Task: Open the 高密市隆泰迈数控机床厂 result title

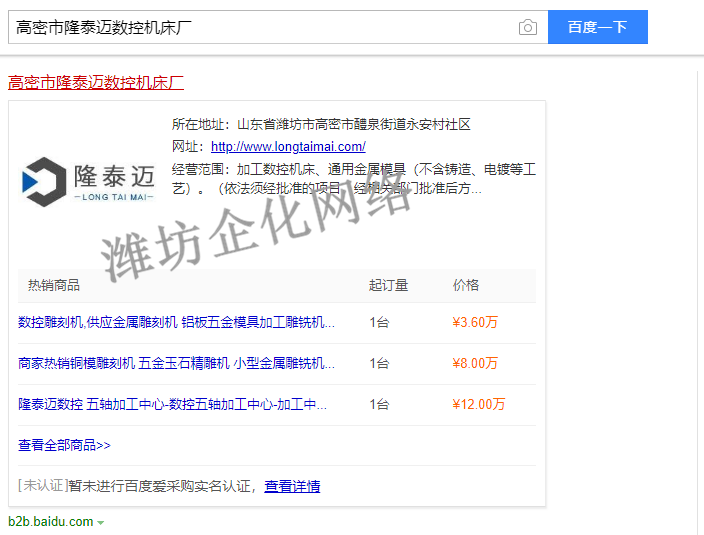Action: 96,82
